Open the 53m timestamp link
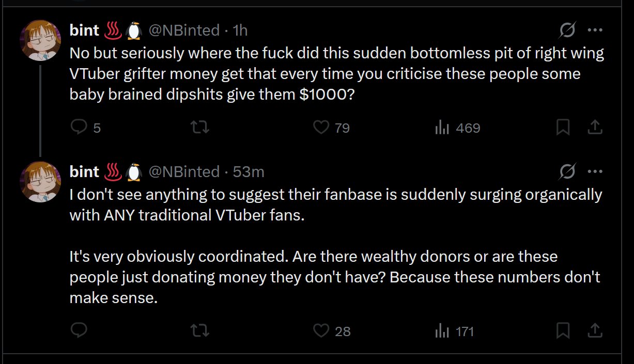The height and width of the screenshot is (364, 634). [x=249, y=172]
